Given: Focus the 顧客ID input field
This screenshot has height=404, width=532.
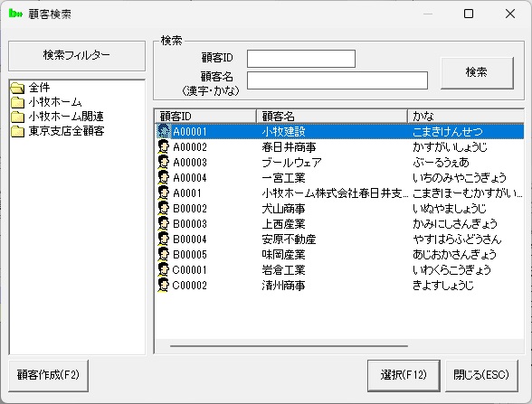Looking at the screenshot, I should point(301,59).
